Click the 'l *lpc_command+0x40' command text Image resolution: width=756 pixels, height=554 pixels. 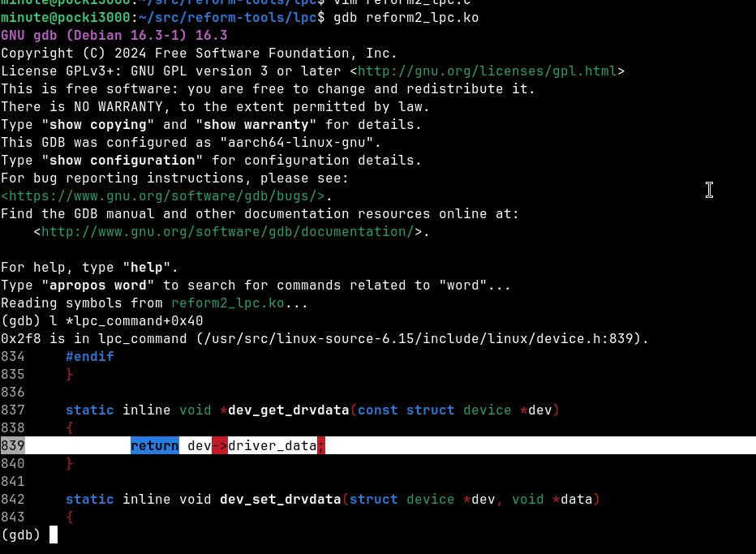coord(127,320)
